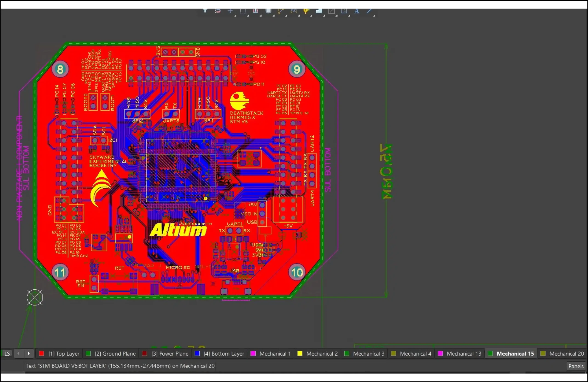Click the 'MICRO SD' label
588x382 pixels.
tap(178, 268)
